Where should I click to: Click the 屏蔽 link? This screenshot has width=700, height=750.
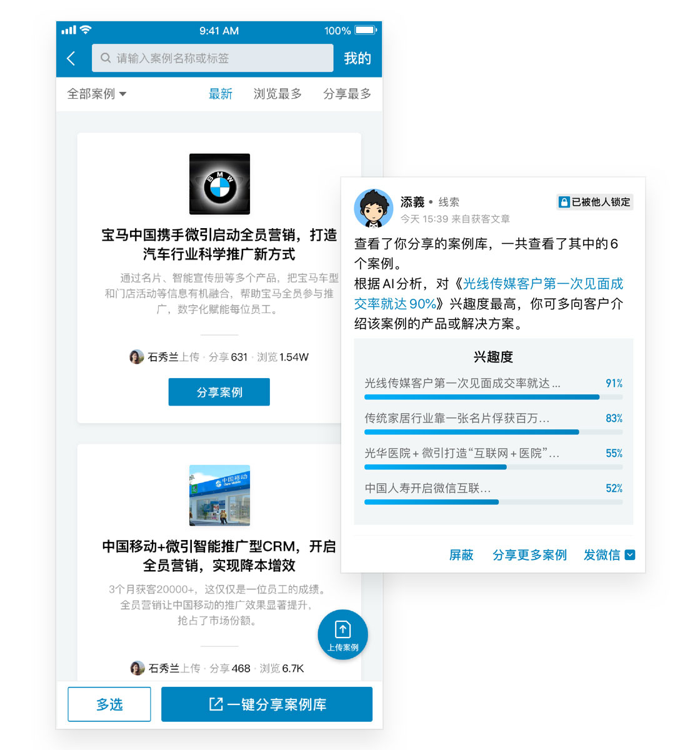461,555
